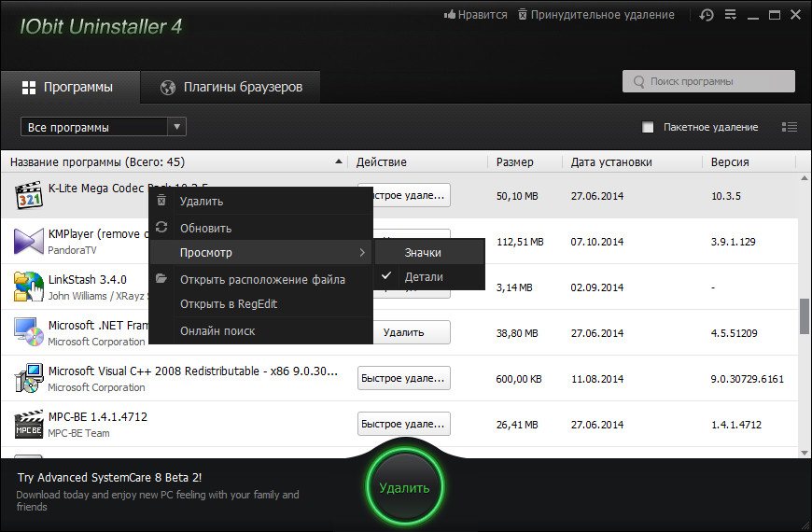
Task: Select the 02.09.2014 install date cell
Action: [x=596, y=287]
